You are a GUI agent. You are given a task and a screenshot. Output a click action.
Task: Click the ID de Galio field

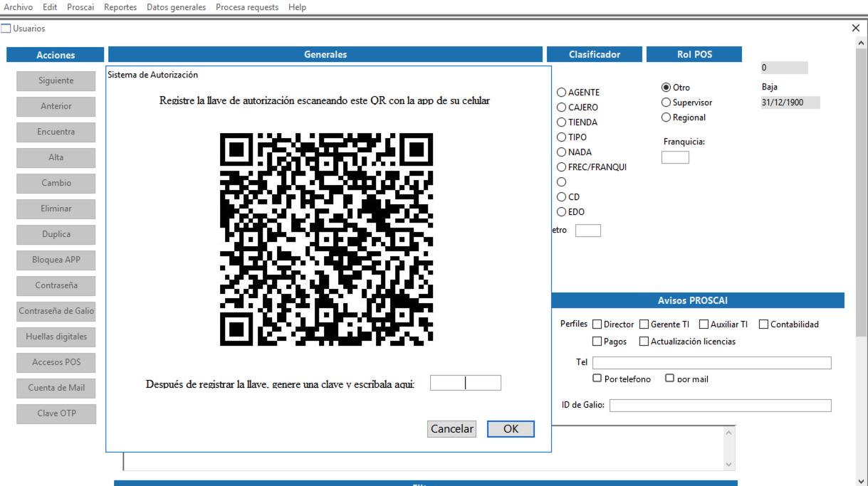[x=721, y=406]
